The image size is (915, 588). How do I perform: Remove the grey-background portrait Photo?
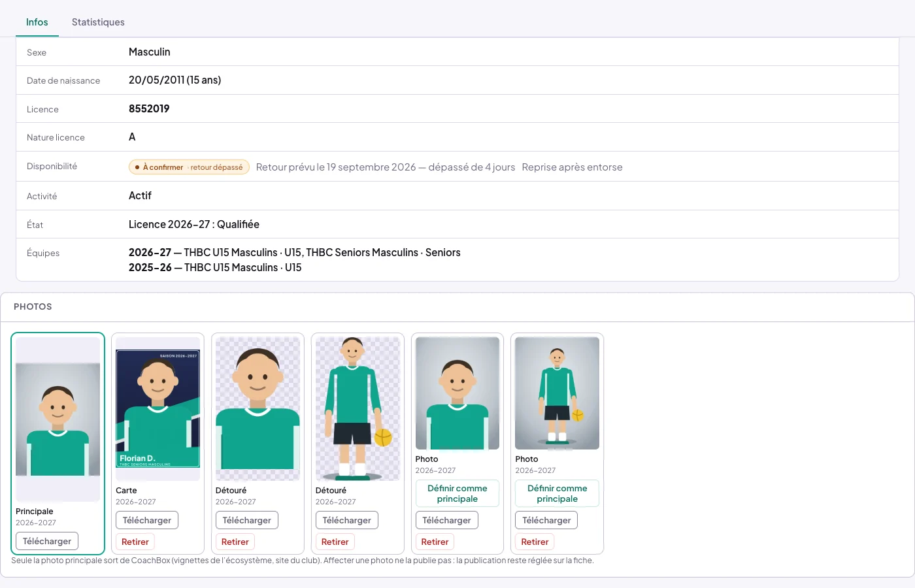435,542
